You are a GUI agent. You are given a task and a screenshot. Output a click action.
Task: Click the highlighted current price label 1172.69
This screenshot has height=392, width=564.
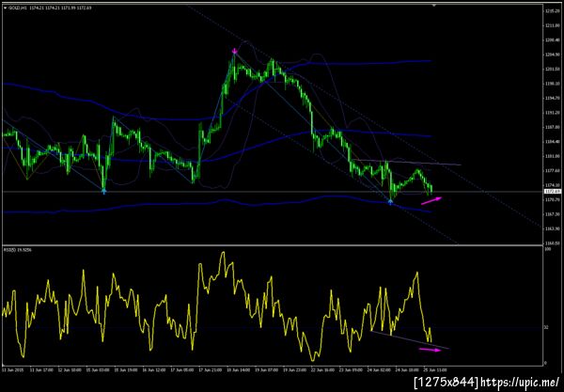pyautogui.click(x=553, y=192)
